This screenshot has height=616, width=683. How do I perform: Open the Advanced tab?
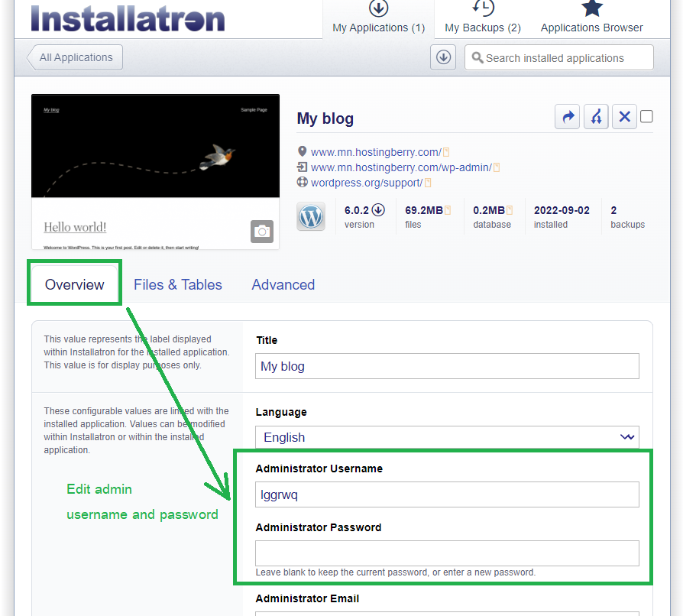(x=283, y=284)
